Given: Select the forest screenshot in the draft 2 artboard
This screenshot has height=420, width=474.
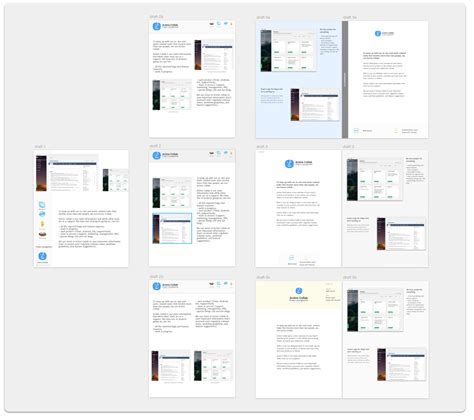Looking at the screenshot, I should (172, 193).
